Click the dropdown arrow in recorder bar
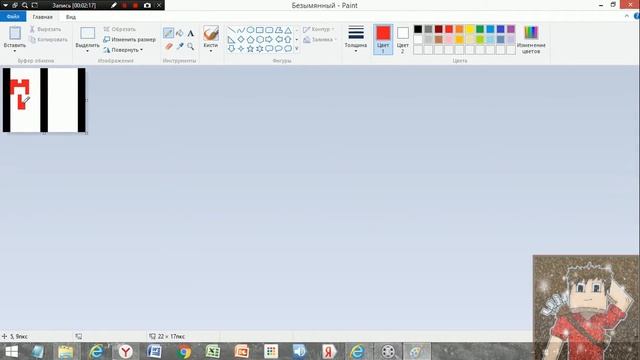 point(5,5)
